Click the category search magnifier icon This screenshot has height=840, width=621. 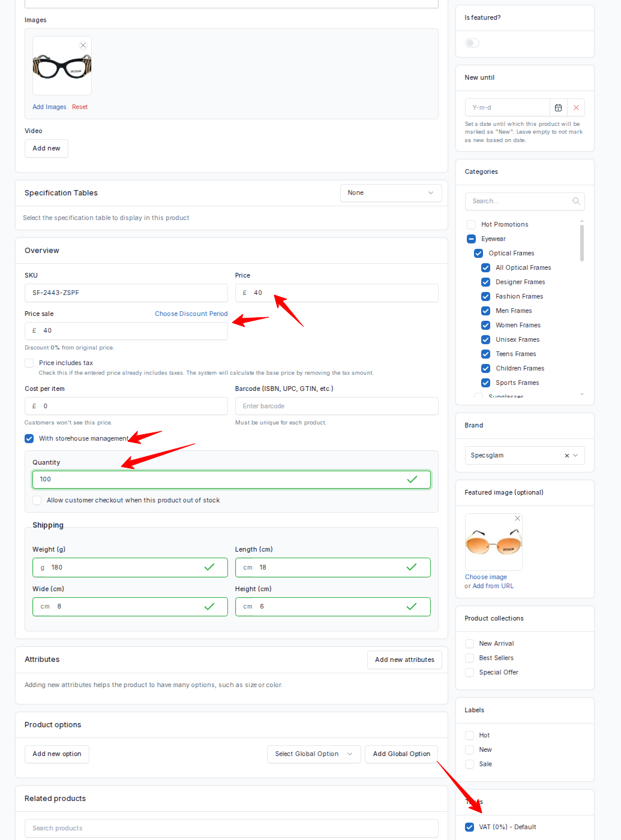click(x=576, y=201)
